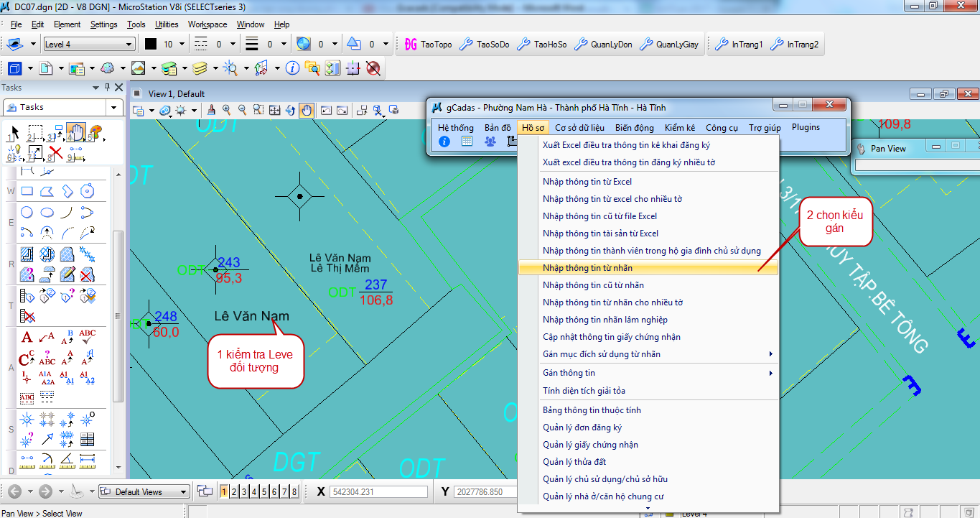Choose the Place Circle tool

[x=27, y=212]
